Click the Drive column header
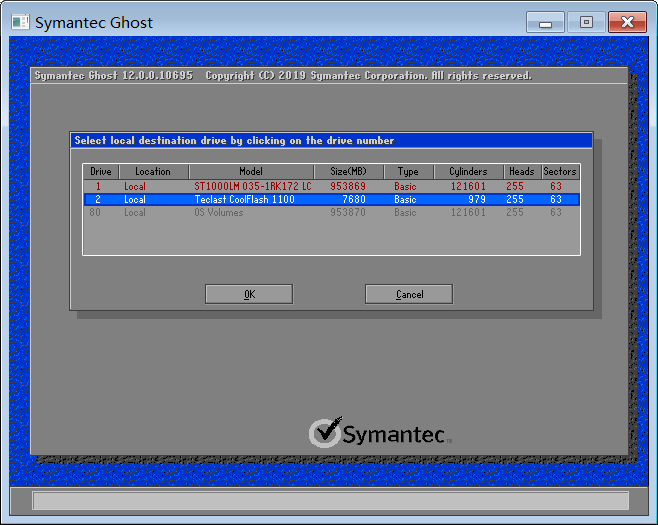This screenshot has width=658, height=525. (101, 172)
